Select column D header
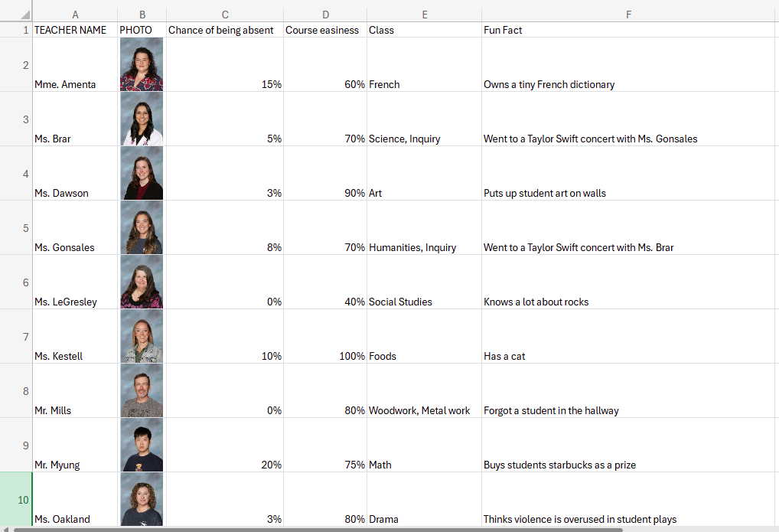Viewport: 779px width, 532px height. pyautogui.click(x=325, y=15)
